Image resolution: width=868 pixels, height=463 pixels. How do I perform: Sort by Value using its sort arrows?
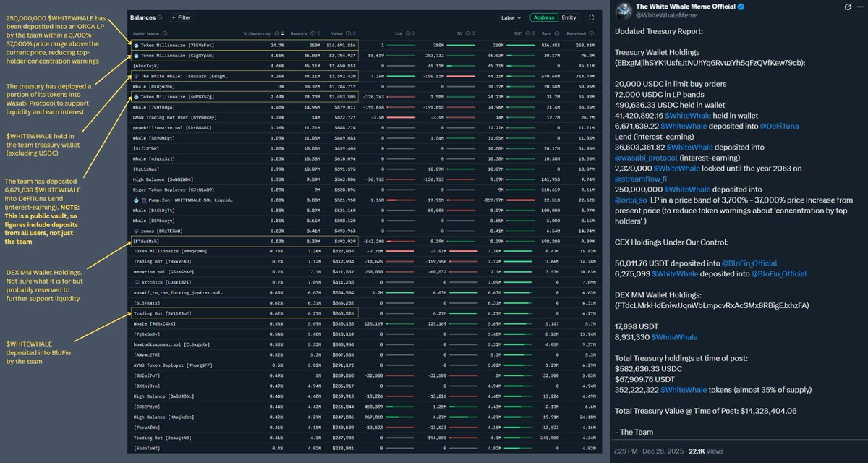pyautogui.click(x=354, y=33)
